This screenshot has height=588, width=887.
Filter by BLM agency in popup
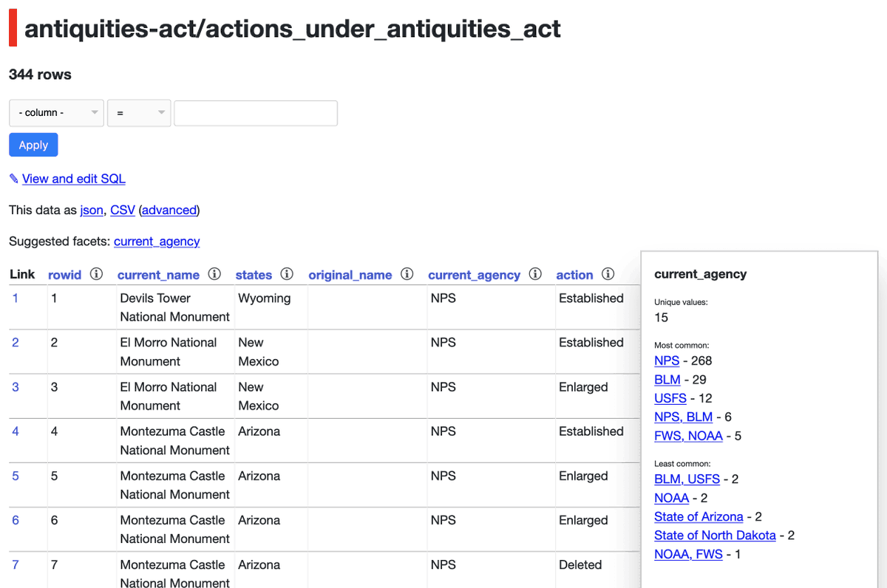coord(667,379)
